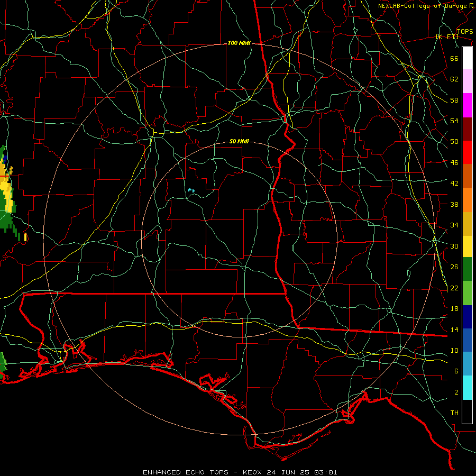The image size is (476, 476).
Task: Select the dark green legend swatch
Action: (467, 269)
